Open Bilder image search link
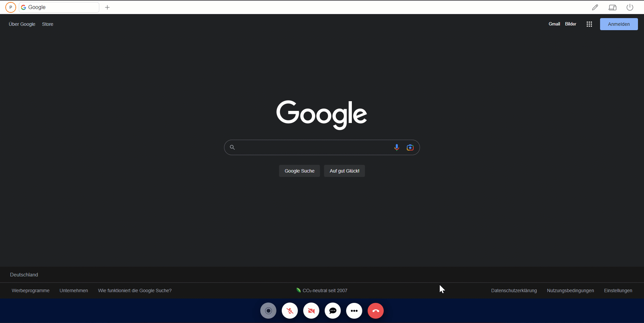The height and width of the screenshot is (323, 644). tap(571, 24)
